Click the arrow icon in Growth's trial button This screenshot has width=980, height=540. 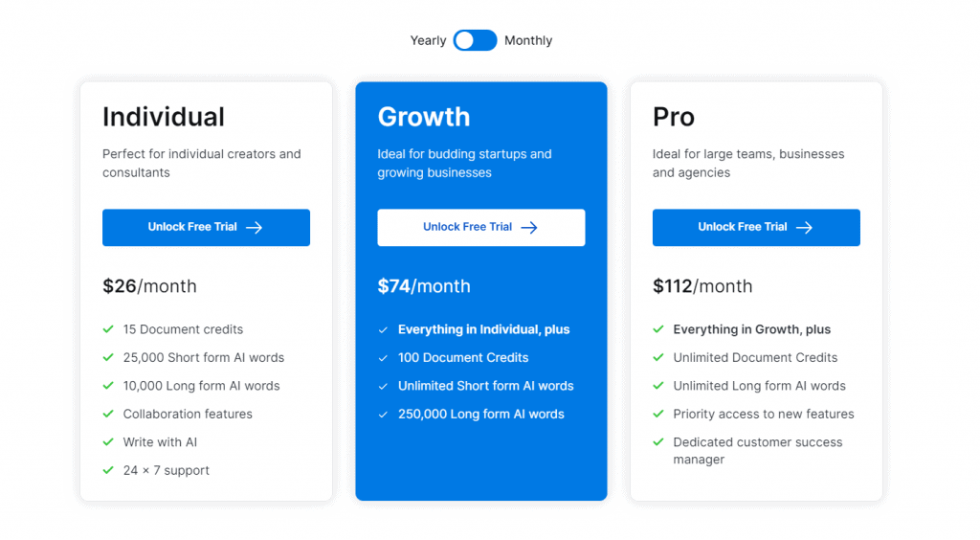point(529,228)
